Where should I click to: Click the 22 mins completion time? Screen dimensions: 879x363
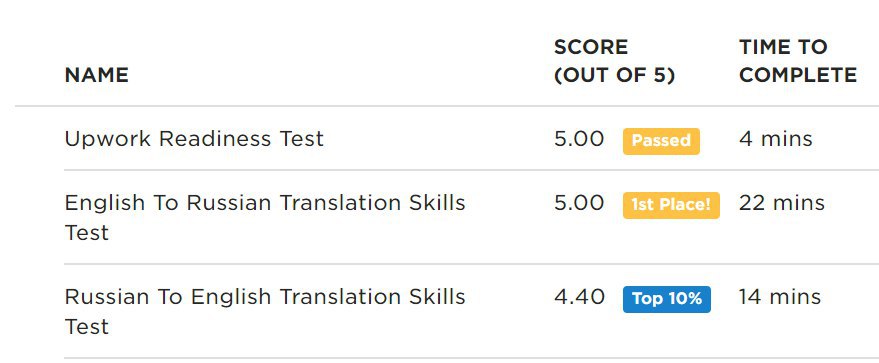coord(781,203)
